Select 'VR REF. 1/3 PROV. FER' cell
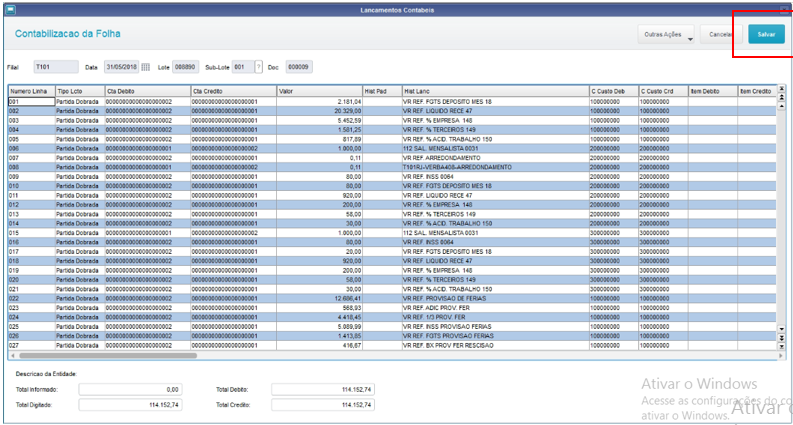Image resolution: width=793 pixels, height=425 pixels. click(x=495, y=317)
